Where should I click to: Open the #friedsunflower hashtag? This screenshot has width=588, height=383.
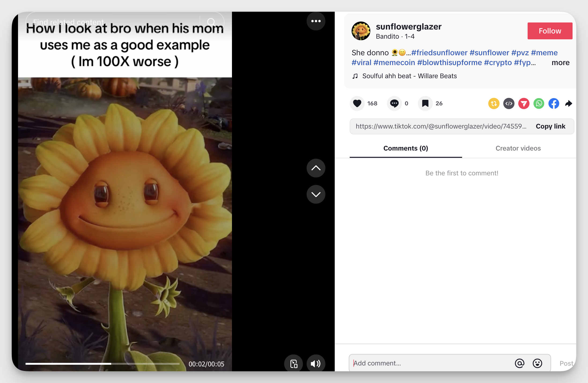439,53
